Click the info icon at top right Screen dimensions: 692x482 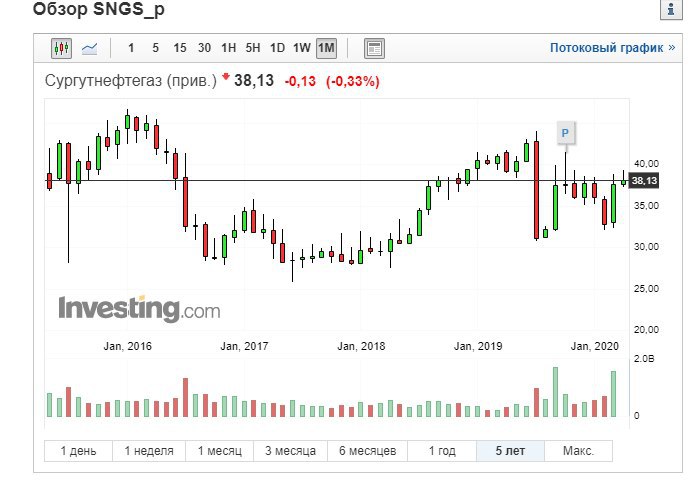click(x=665, y=9)
